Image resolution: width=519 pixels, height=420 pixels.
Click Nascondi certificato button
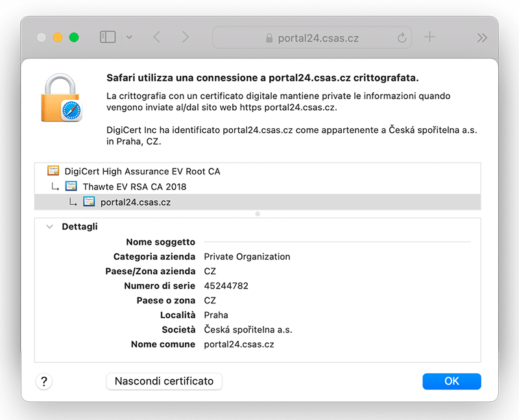pos(164,381)
